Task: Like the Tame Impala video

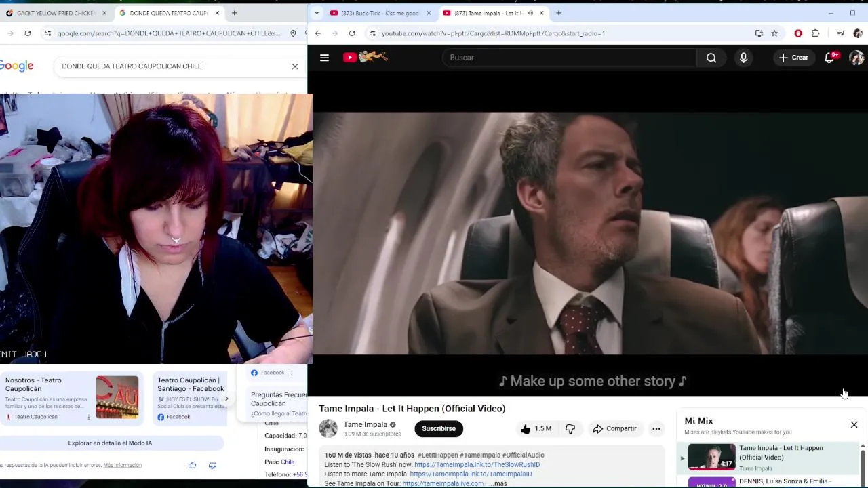Action: click(536, 428)
